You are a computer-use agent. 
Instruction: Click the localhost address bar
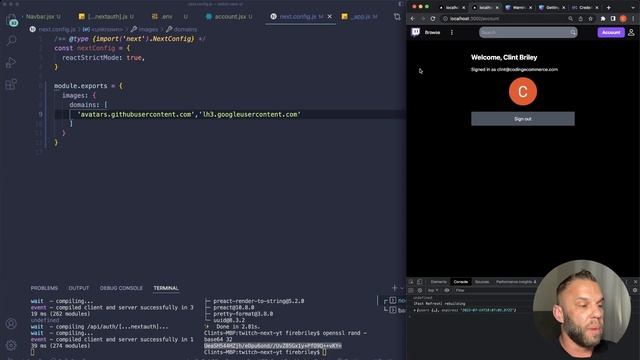click(x=504, y=19)
